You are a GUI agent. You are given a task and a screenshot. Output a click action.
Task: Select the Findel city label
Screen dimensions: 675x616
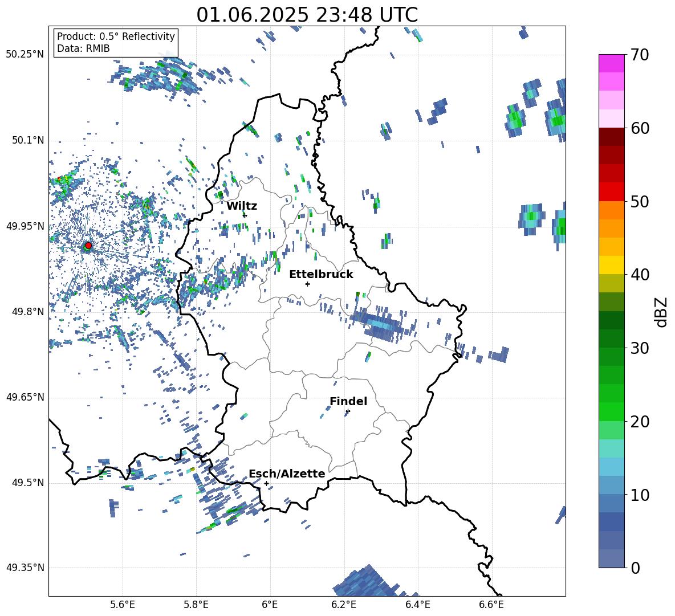(x=348, y=401)
